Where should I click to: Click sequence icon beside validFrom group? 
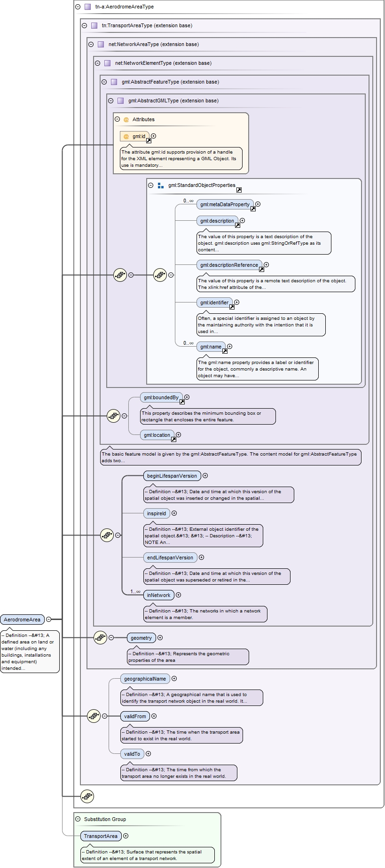(94, 716)
